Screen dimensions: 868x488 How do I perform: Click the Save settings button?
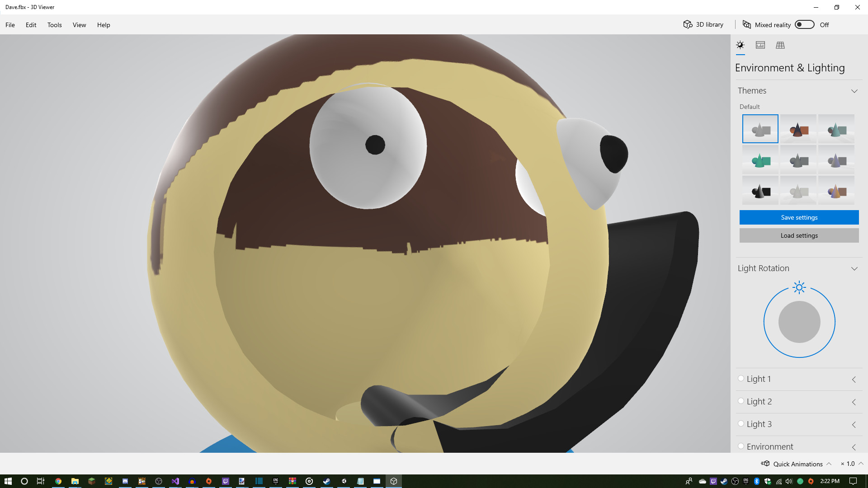[x=799, y=217]
